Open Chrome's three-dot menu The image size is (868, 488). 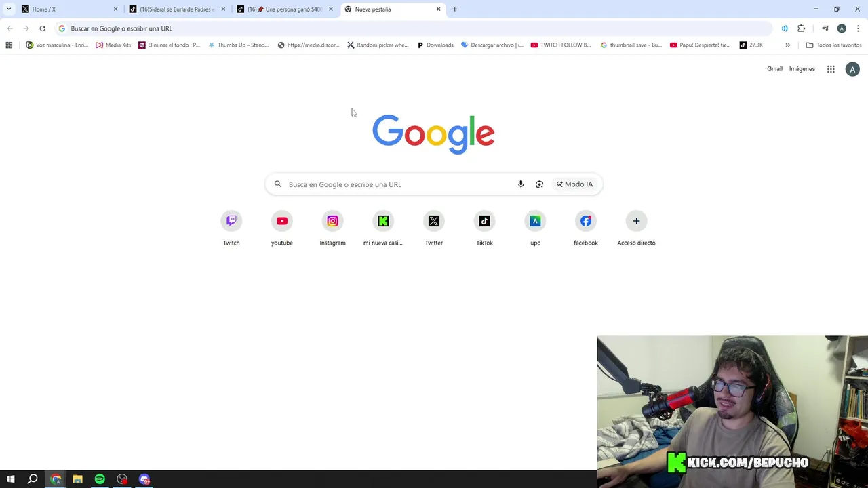pos(858,28)
